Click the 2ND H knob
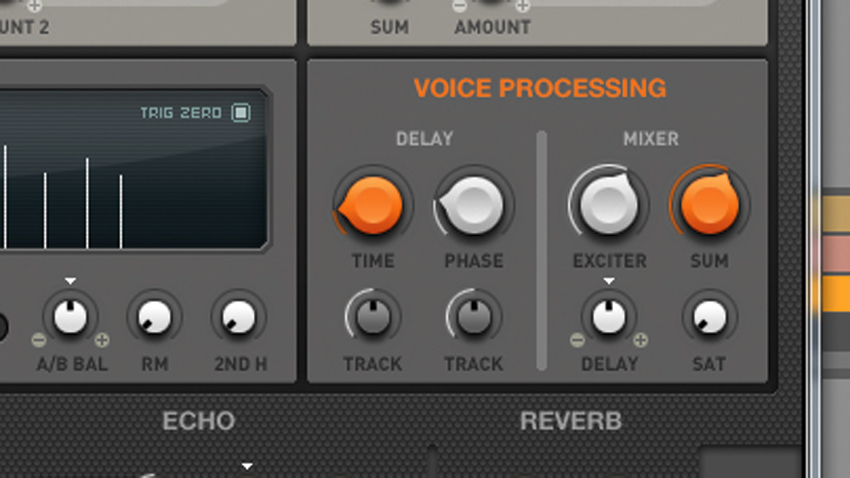The image size is (850, 478). pyautogui.click(x=239, y=317)
